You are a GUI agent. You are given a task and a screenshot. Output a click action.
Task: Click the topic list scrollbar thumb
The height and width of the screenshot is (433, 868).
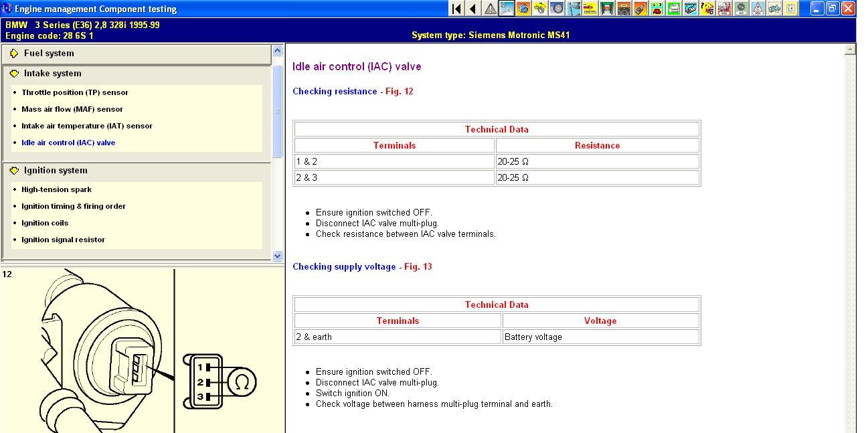point(278,110)
